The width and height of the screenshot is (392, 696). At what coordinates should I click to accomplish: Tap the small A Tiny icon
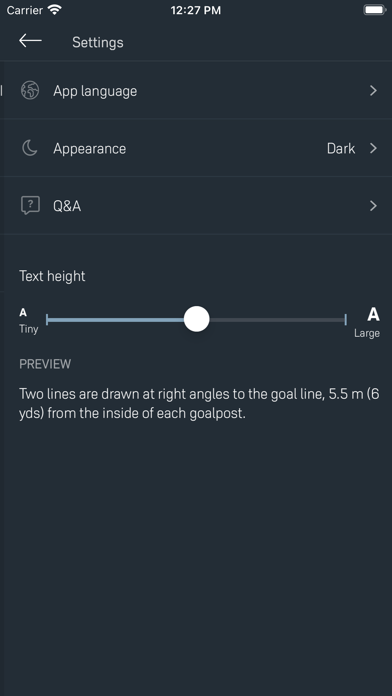pyautogui.click(x=23, y=313)
